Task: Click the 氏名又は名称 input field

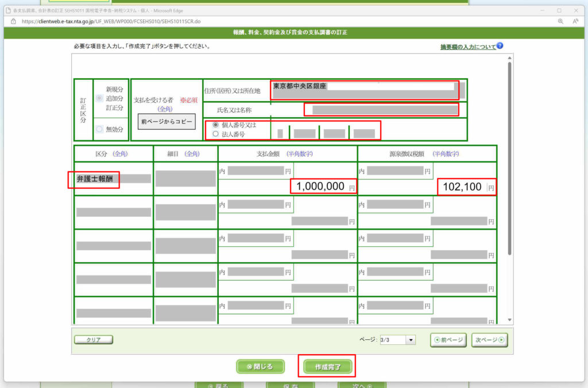Action: (381, 109)
